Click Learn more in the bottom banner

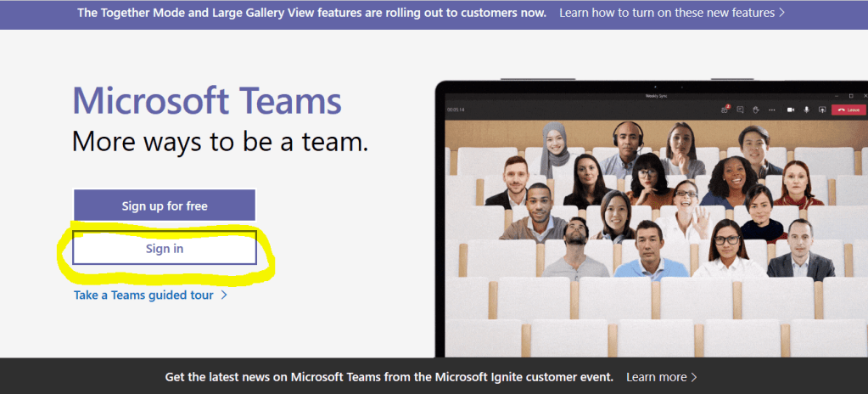(x=656, y=376)
